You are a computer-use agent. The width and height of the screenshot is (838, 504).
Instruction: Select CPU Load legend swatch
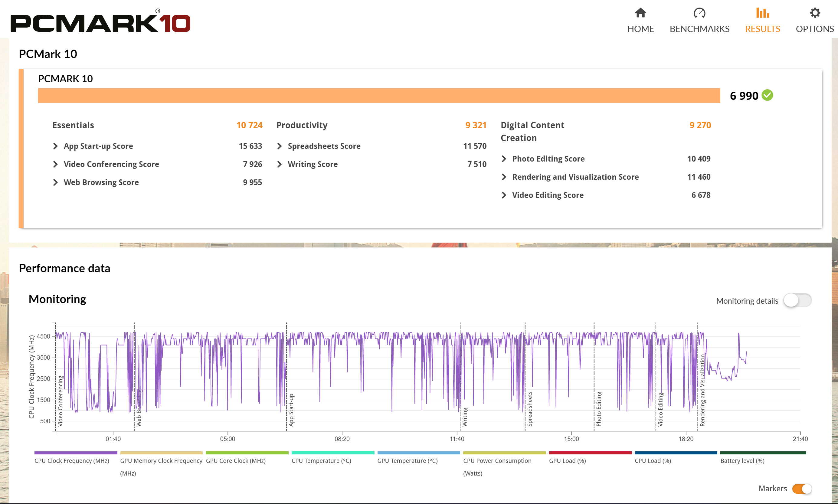coord(676,453)
